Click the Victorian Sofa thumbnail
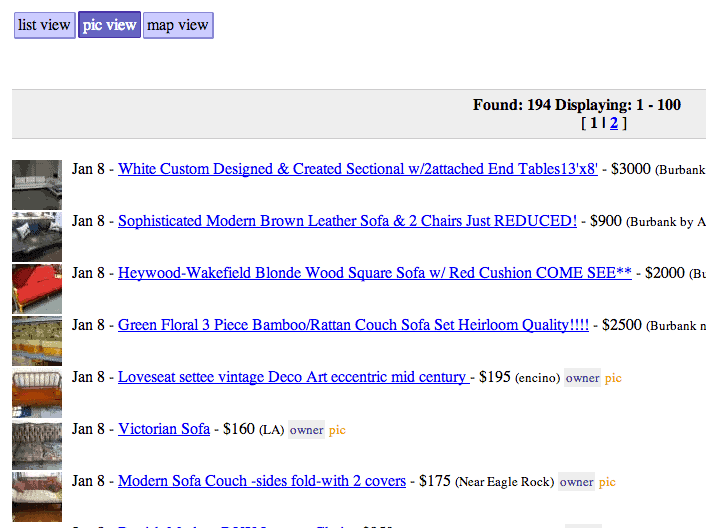Image resolution: width=706 pixels, height=528 pixels. (x=37, y=445)
